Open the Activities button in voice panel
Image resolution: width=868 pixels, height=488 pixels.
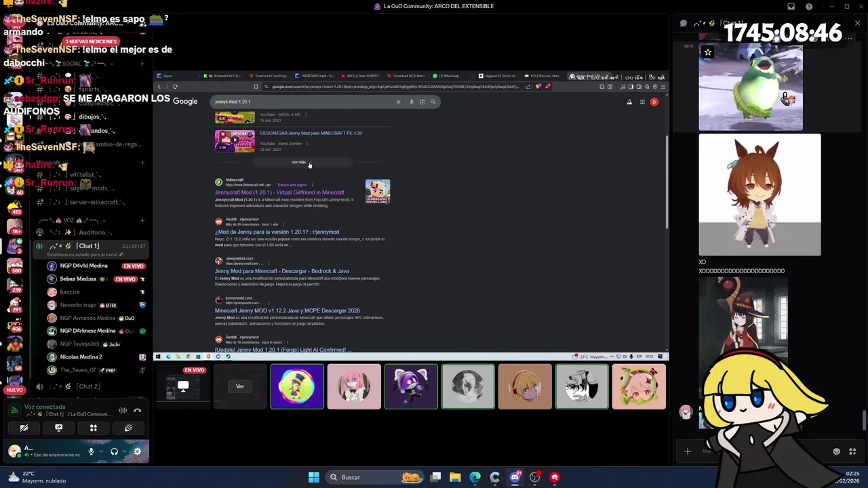point(94,428)
